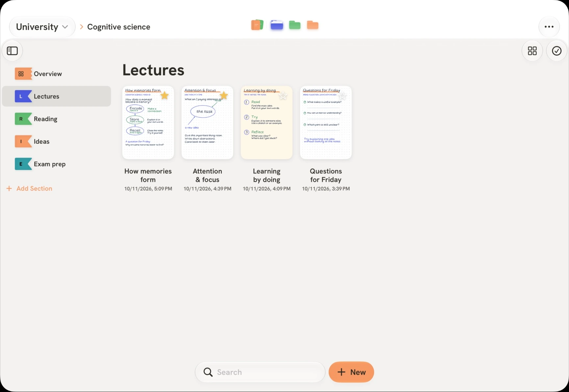Click the 'Learning by doing' title text
This screenshot has width=569, height=392.
[x=267, y=175]
